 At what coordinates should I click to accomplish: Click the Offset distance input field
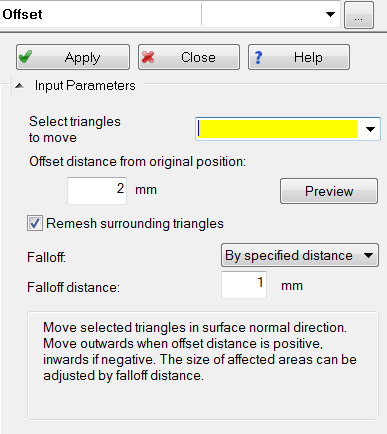pos(97,190)
